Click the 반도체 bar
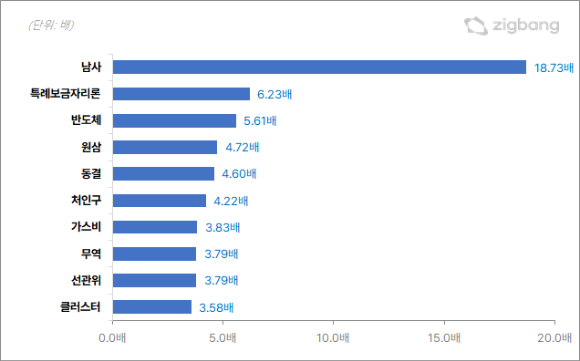 pos(174,121)
